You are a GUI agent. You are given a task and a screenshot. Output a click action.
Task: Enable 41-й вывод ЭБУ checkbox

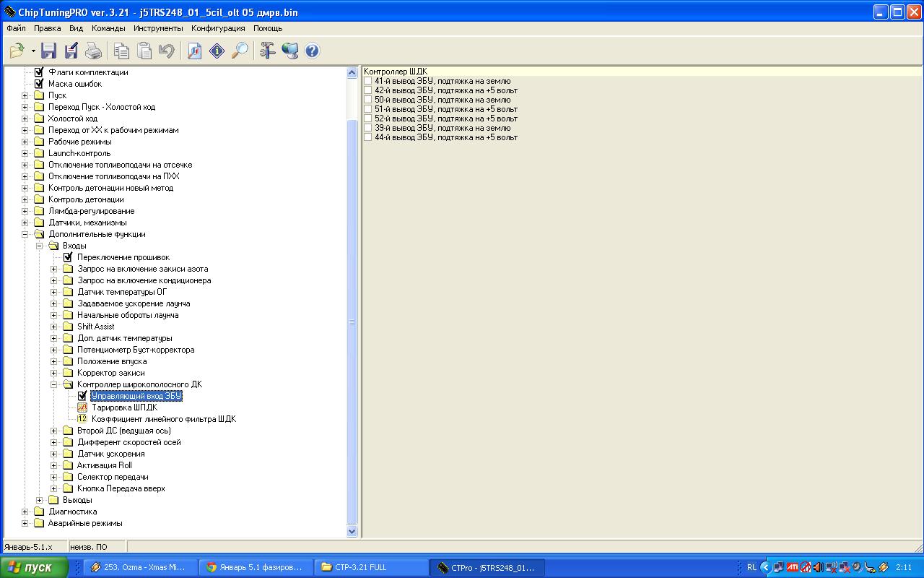[x=368, y=81]
